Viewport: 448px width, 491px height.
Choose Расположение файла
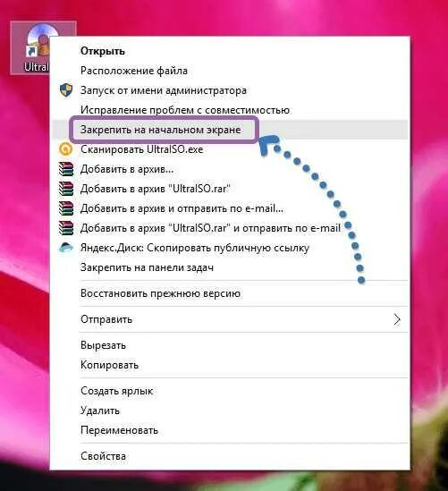coord(134,71)
